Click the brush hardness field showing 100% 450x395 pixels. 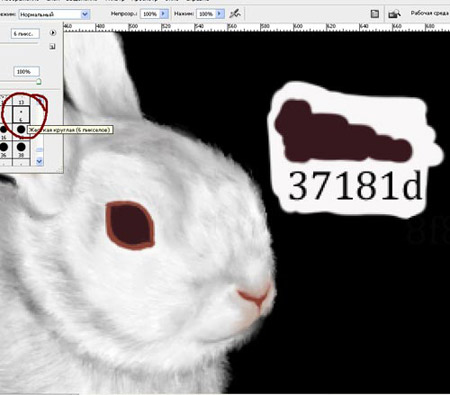pyautogui.click(x=26, y=72)
